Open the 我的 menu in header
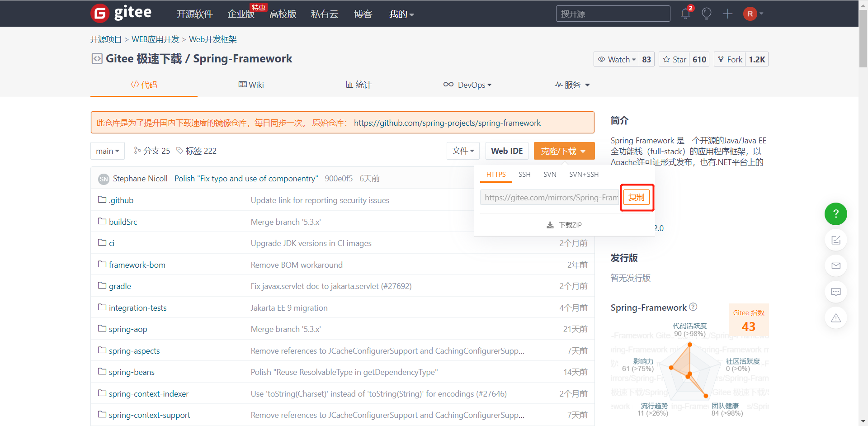Viewport: 868px width, 426px height. click(401, 14)
